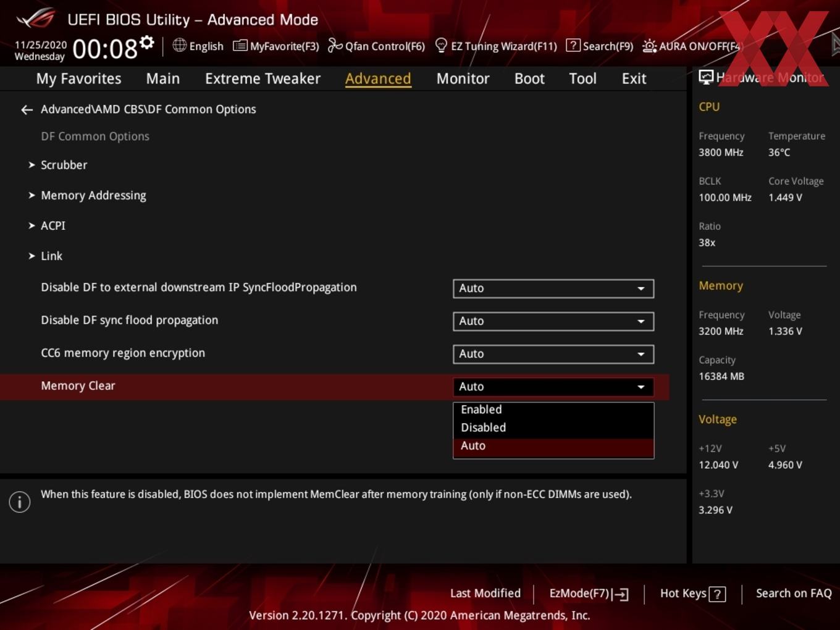
Task: Click the 38x Ratio value
Action: [x=707, y=243]
